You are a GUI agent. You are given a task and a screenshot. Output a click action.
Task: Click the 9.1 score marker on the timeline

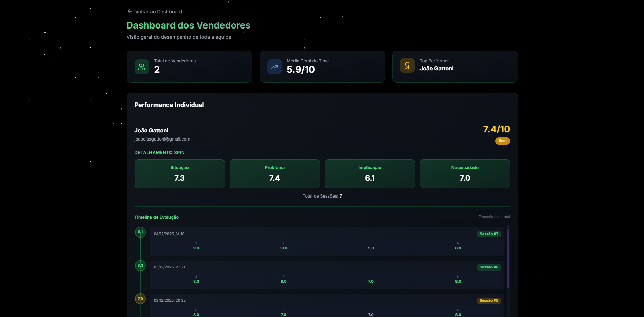[x=140, y=232]
